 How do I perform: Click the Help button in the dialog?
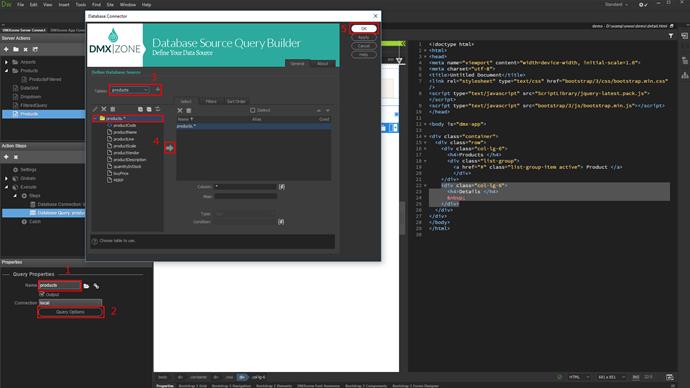point(363,55)
